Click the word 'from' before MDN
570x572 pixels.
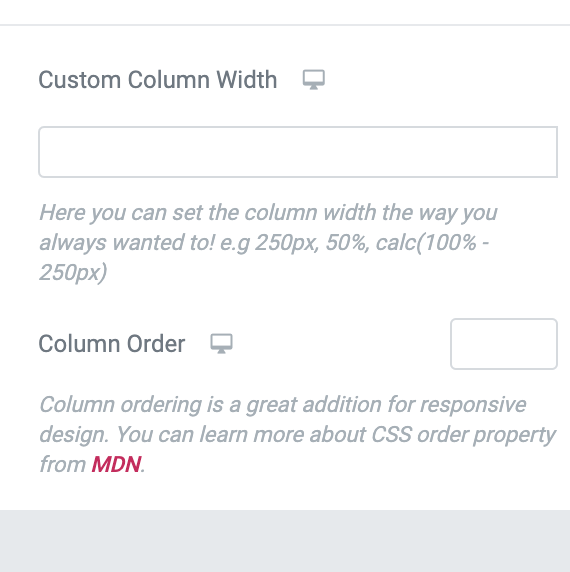pyautogui.click(x=62, y=464)
